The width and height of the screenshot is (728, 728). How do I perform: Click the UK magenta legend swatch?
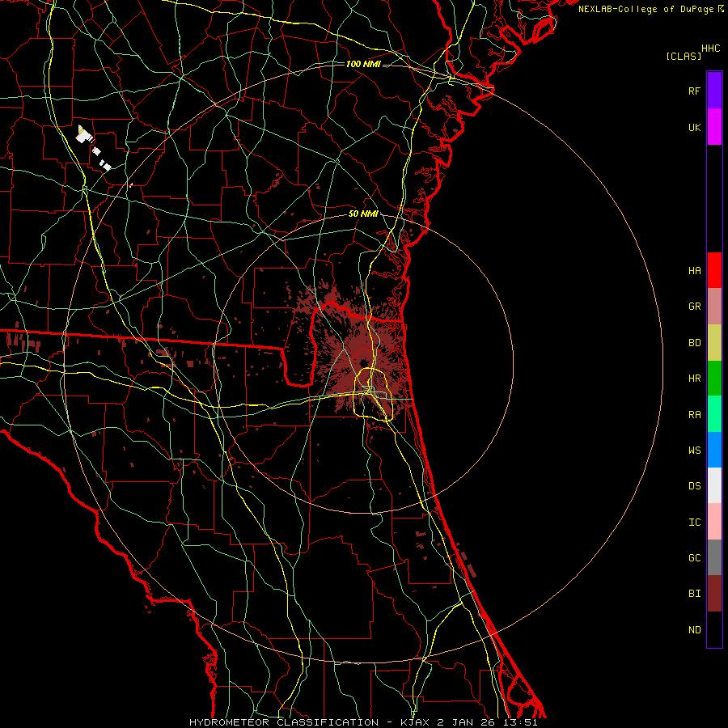714,127
